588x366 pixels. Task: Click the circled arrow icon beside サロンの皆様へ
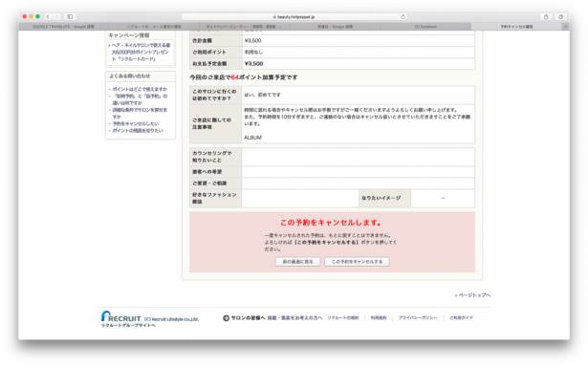[227, 318]
